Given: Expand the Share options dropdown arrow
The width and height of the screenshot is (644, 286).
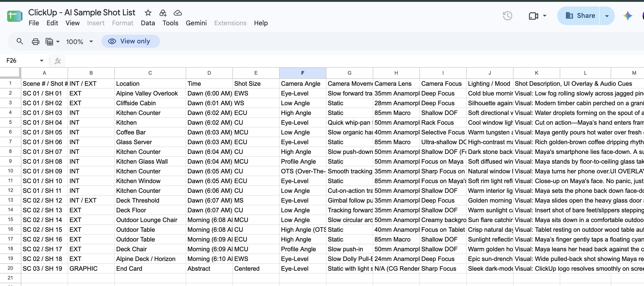Looking at the screenshot, I should click(607, 16).
